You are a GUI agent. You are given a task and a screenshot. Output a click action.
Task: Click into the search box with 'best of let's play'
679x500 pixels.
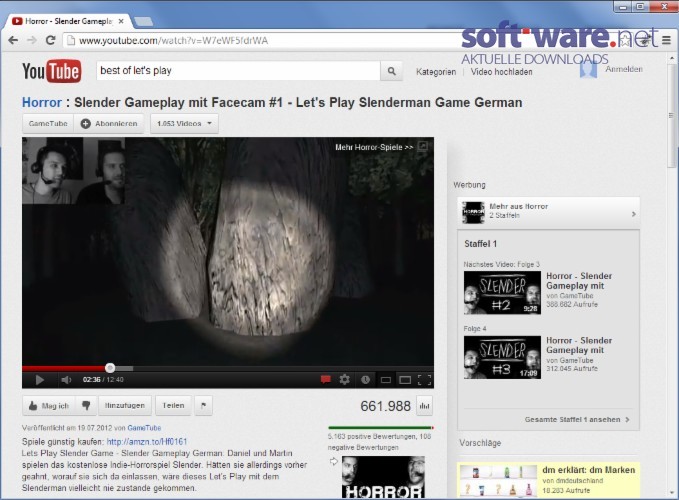click(238, 71)
